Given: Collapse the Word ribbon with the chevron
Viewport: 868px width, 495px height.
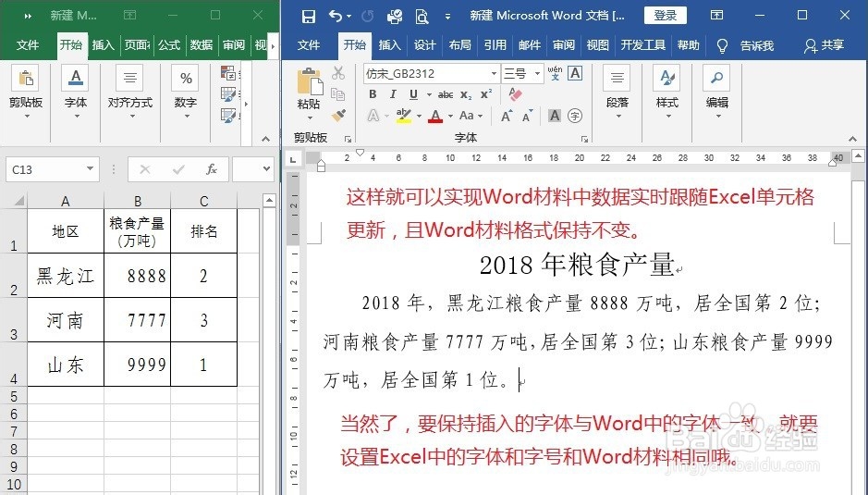Looking at the screenshot, I should 852,139.
